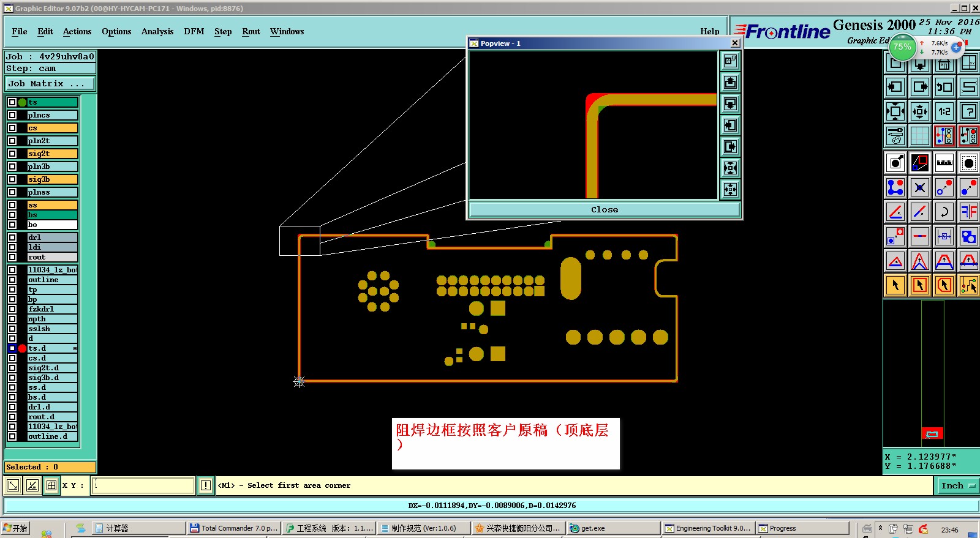Click the bottom icon in Popview toolbar
980x538 pixels.
730,189
